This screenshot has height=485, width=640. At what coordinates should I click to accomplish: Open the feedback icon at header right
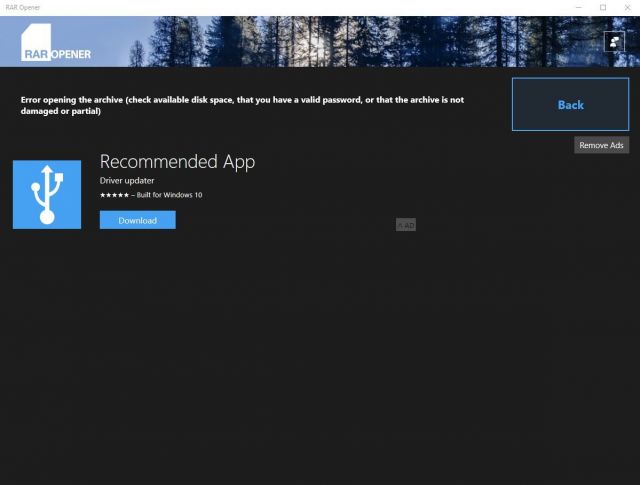click(x=614, y=41)
